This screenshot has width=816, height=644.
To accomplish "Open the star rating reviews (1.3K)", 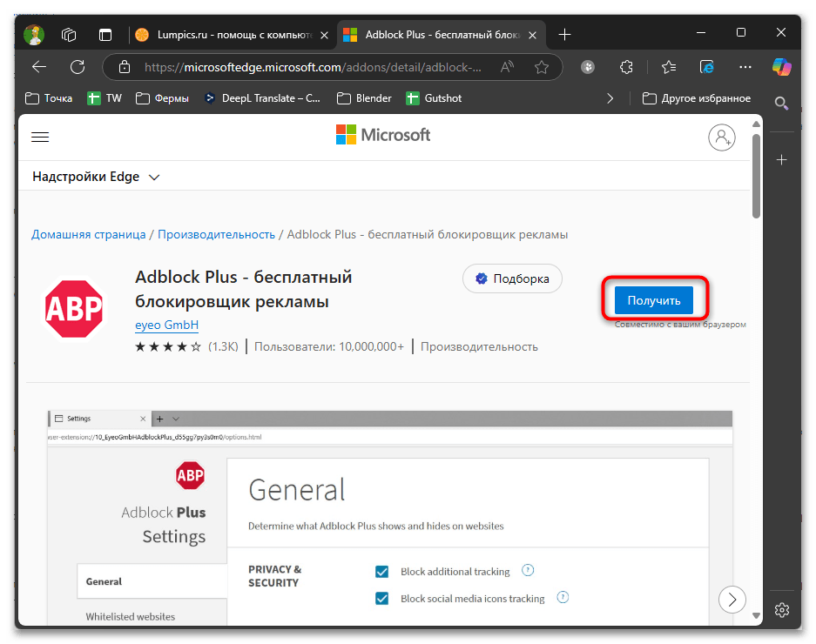I will 186,346.
